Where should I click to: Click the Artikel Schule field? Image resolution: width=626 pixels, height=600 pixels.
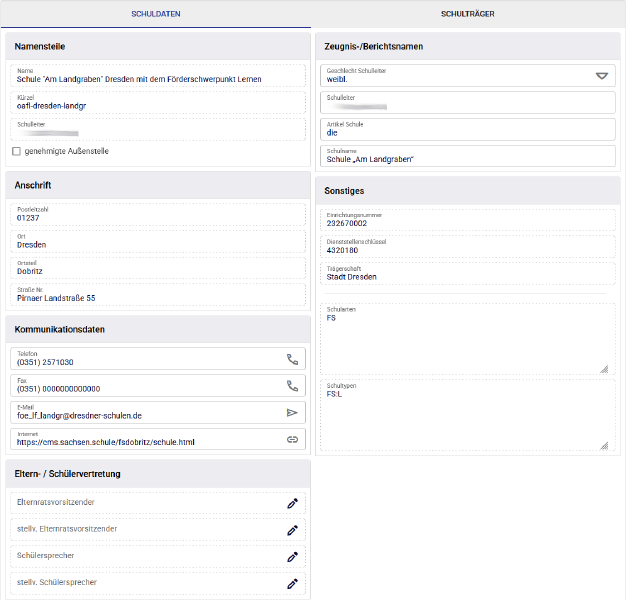click(468, 130)
